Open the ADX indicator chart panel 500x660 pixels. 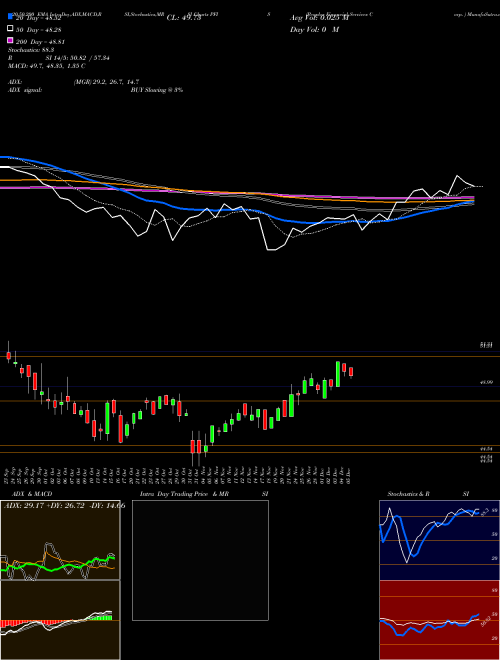coord(60,540)
